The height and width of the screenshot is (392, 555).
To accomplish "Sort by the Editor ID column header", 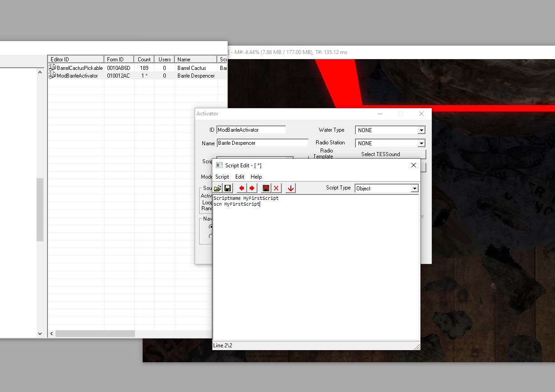I will pos(76,59).
